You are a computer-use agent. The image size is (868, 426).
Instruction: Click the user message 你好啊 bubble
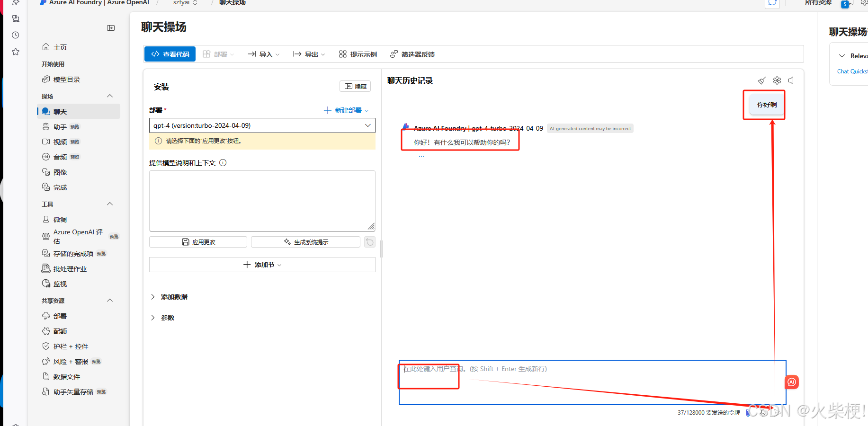[767, 105]
